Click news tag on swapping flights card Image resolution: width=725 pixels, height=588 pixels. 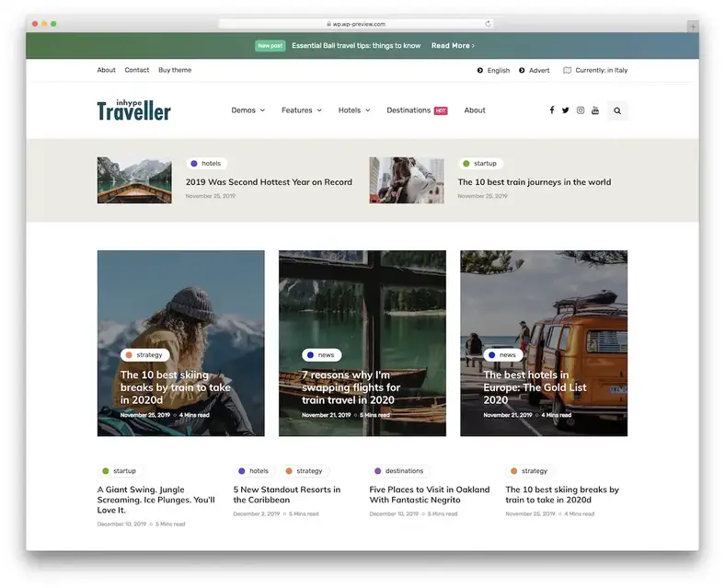[x=321, y=354]
